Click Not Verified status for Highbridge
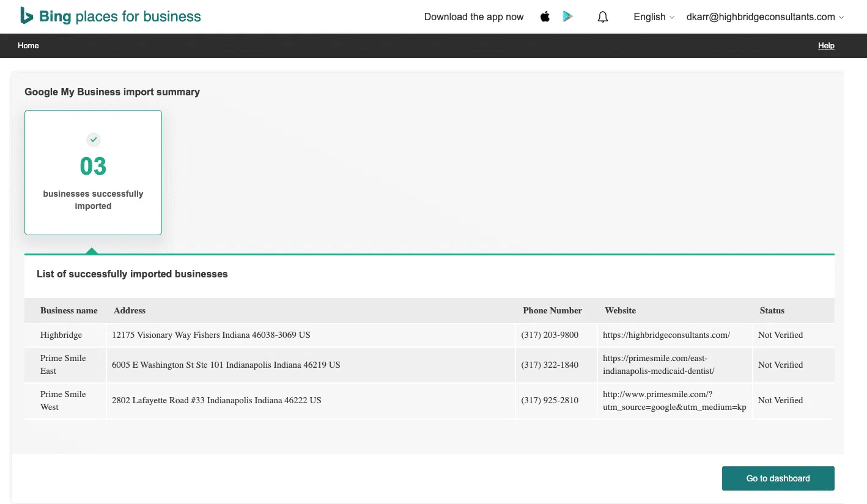The image size is (867, 504). point(780,335)
